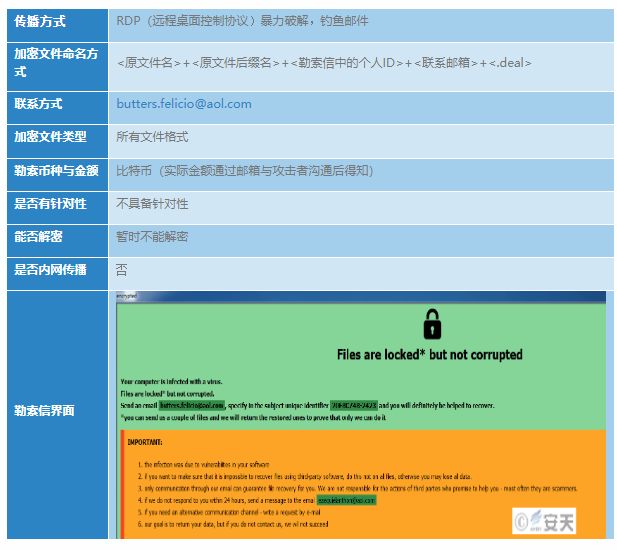Click item 6 about returning your data

pos(233,524)
